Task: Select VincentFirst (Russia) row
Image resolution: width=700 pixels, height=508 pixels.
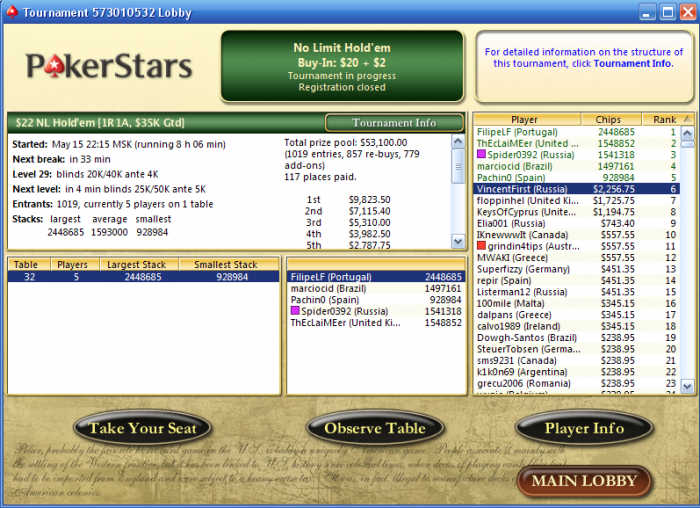Action: [x=577, y=189]
